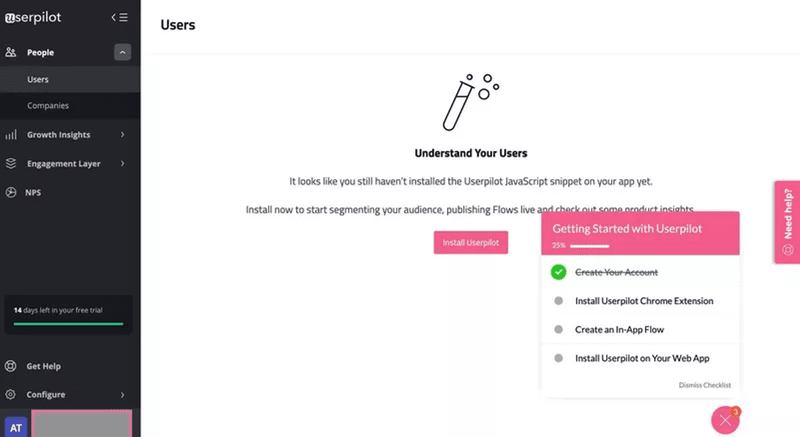
Task: Click the Growth Insights bar chart icon
Action: tap(11, 135)
